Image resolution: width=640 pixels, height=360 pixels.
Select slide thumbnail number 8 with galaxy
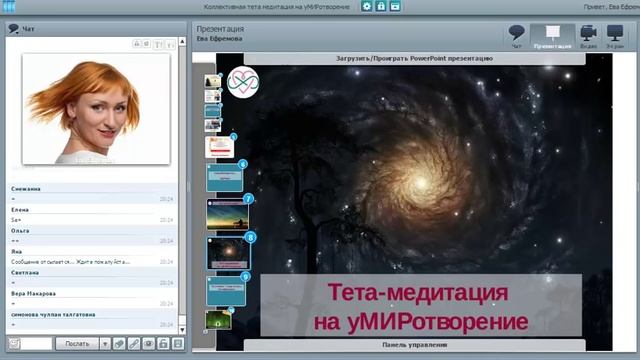[229, 253]
